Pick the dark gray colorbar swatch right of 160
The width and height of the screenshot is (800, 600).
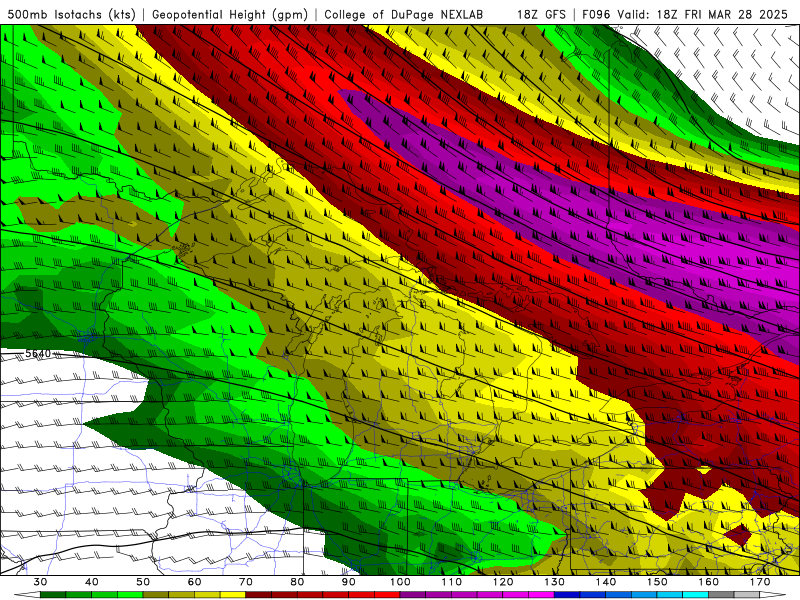click(x=721, y=595)
